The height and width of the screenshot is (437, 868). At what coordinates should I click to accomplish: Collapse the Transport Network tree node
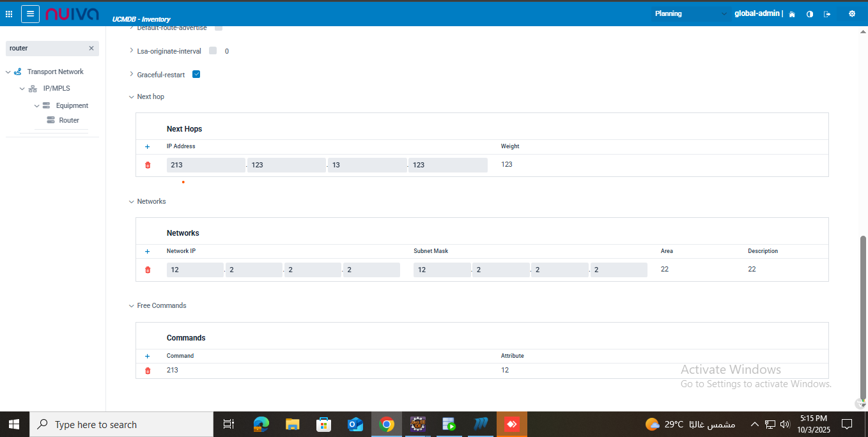(x=8, y=72)
